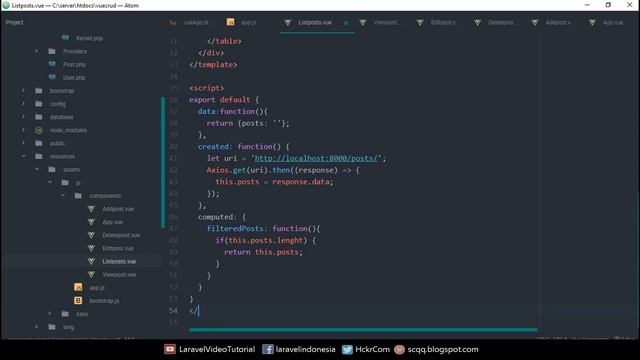Click the Providers folder icon

click(52, 51)
